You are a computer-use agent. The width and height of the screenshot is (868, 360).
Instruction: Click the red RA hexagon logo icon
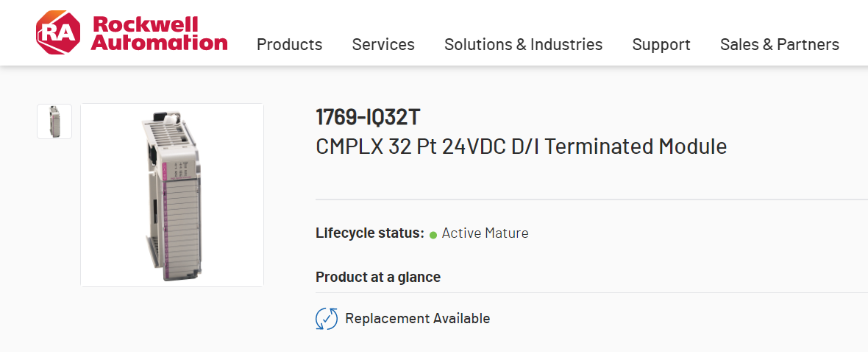click(59, 33)
